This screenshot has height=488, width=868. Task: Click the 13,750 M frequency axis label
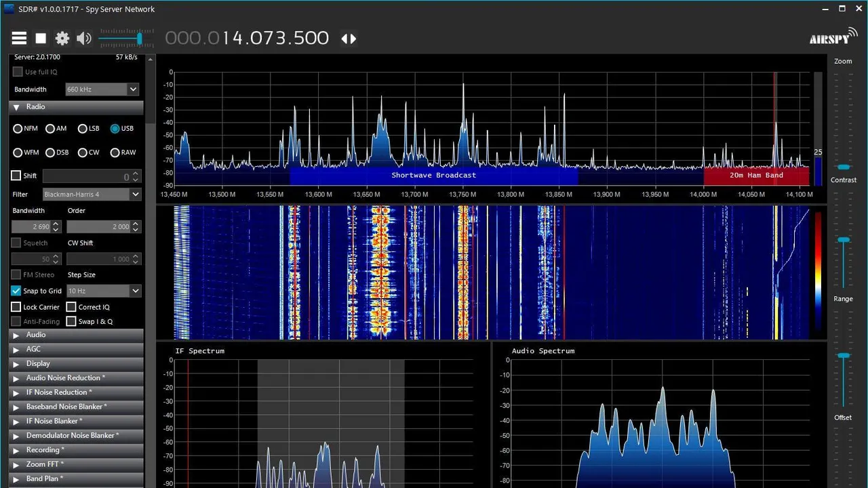coord(462,195)
